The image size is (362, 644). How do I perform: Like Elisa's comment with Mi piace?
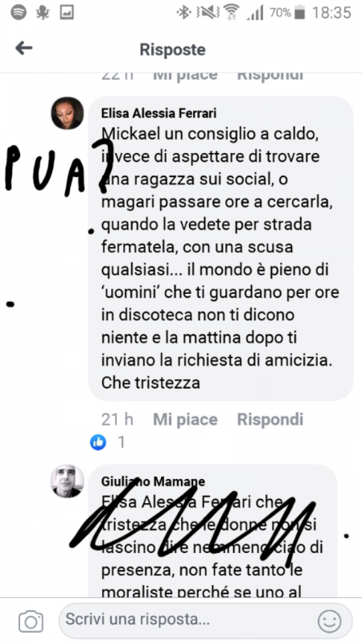[185, 419]
